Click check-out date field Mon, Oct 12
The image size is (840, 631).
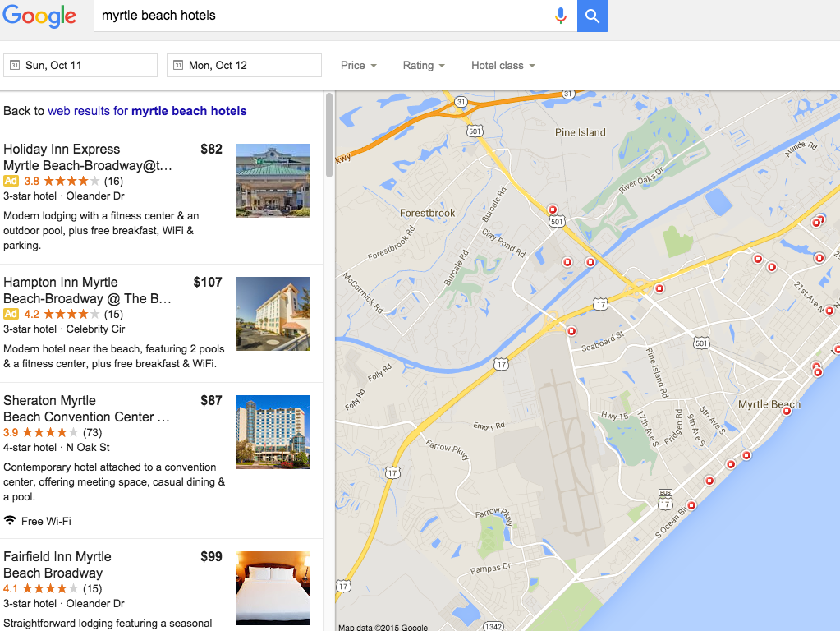point(245,66)
